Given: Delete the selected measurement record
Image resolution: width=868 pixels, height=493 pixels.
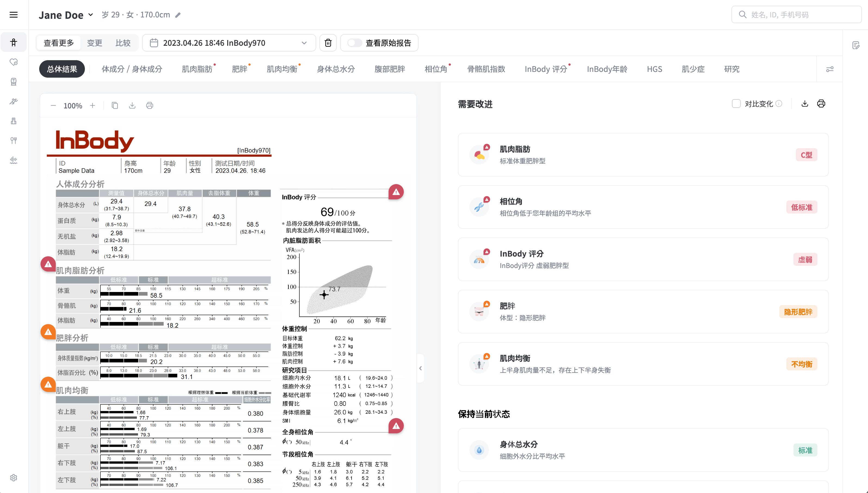Looking at the screenshot, I should tap(328, 43).
